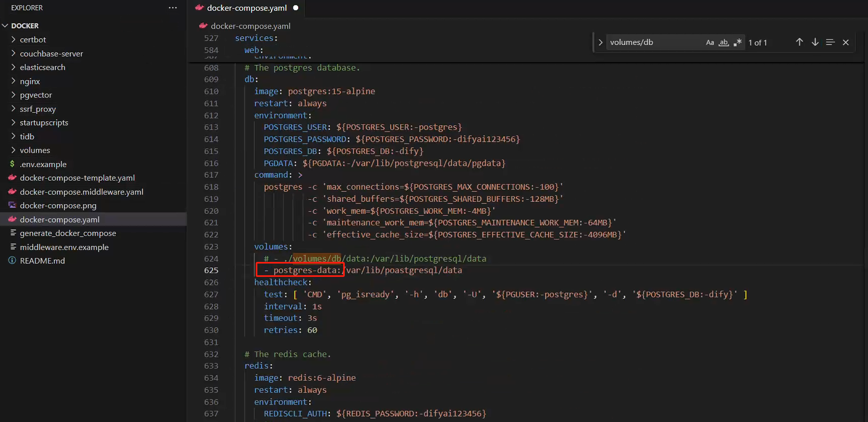The image size is (868, 422).
Task: Select the docker-compose.yaml editor tab
Action: (x=246, y=8)
